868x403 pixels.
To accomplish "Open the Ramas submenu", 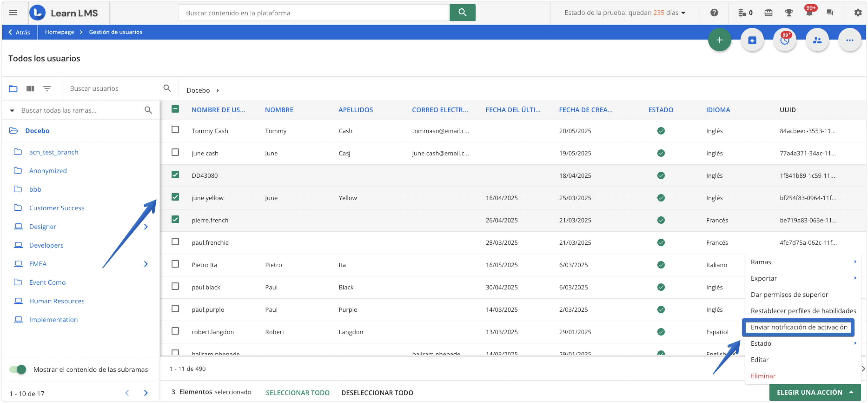I will tap(803, 262).
